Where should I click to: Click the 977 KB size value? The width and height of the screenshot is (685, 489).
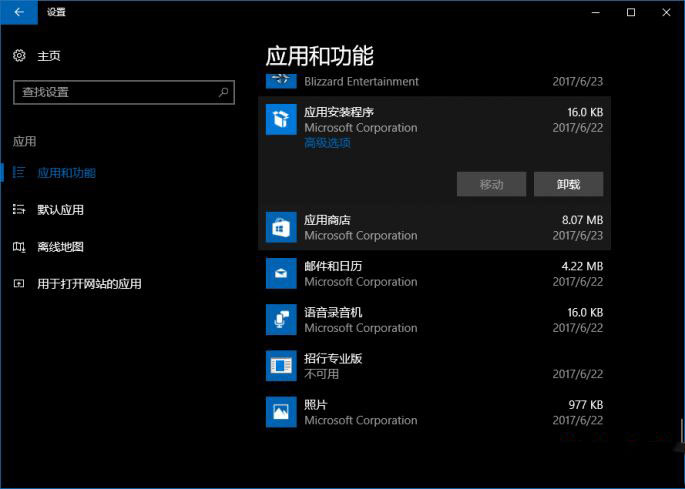[x=585, y=405]
